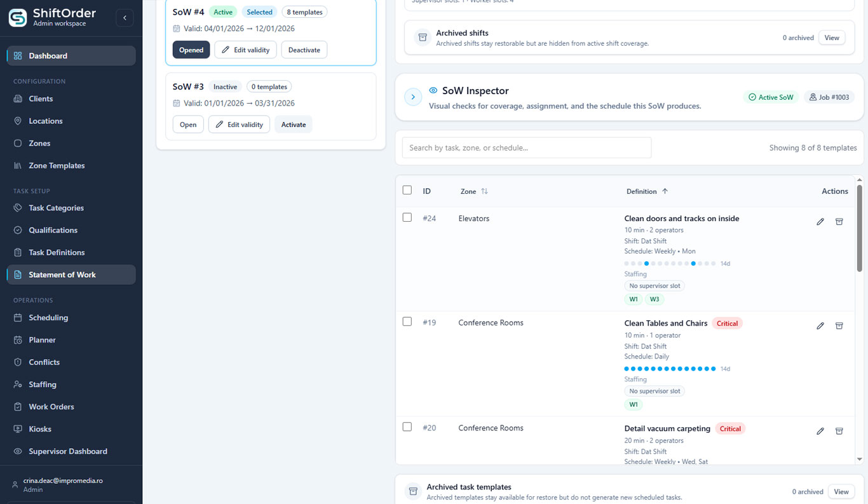Click the Conflicts shield icon
Viewport: 868px width, 504px height.
18,362
